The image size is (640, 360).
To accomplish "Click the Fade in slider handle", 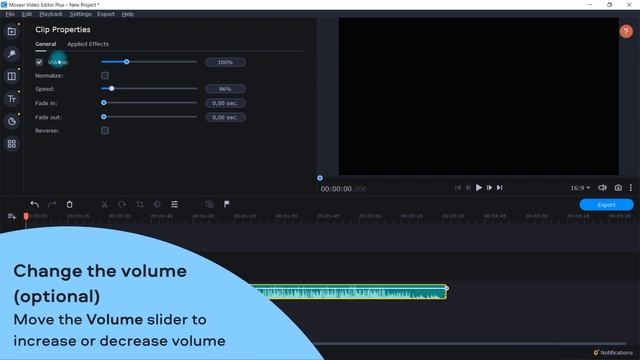I will pos(104,103).
